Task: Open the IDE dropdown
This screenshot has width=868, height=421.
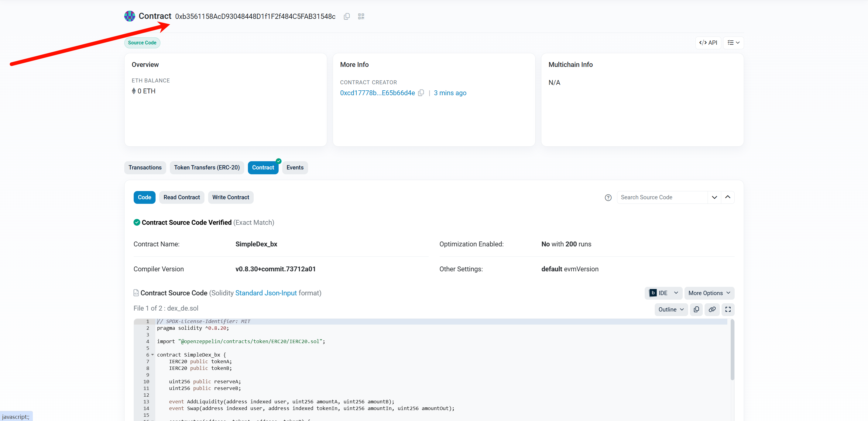Action: pos(663,293)
